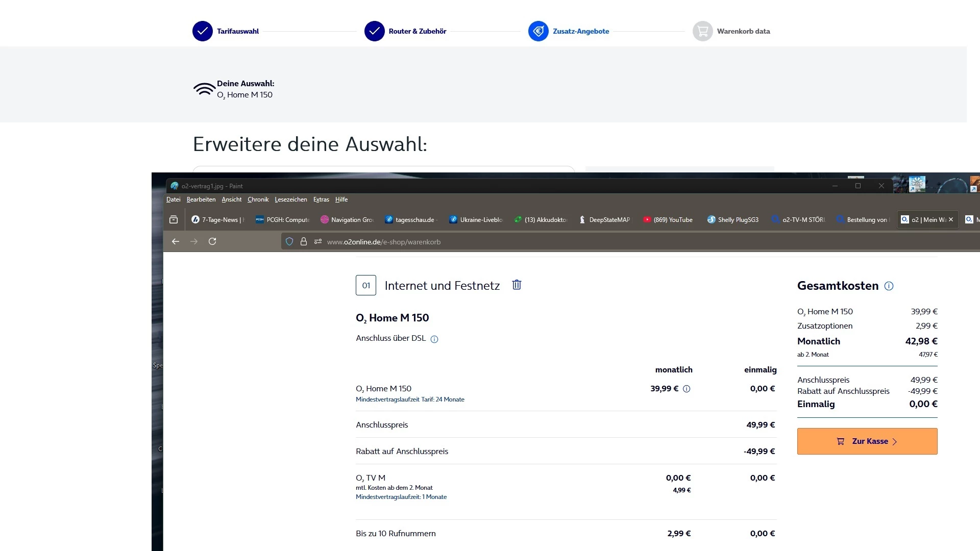The height and width of the screenshot is (551, 980).
Task: Open the Lesezeichen menu
Action: click(290, 199)
